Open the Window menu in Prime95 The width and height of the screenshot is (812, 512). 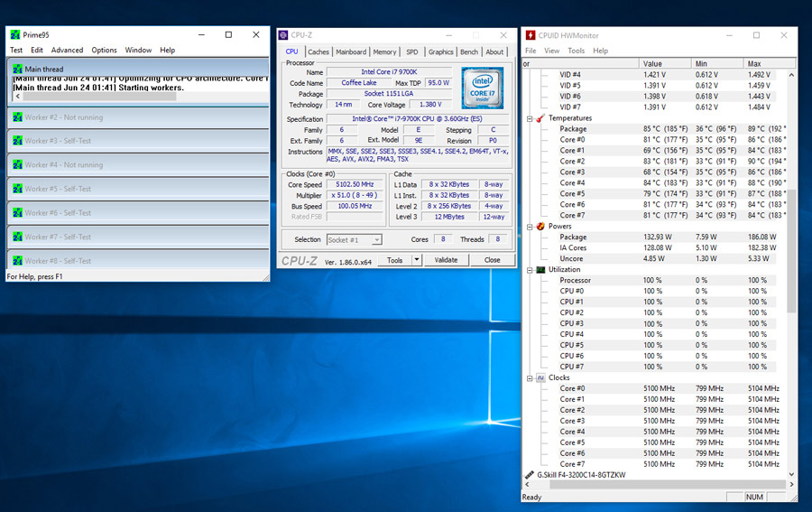138,51
